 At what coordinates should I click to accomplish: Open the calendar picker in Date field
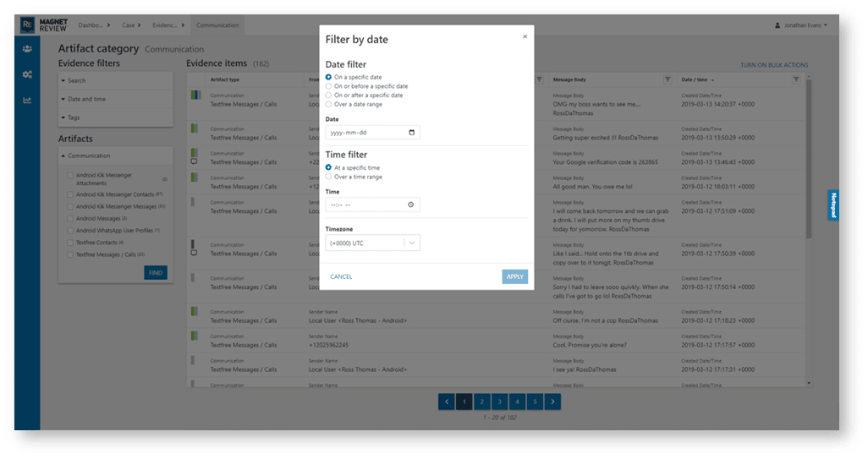pos(411,132)
